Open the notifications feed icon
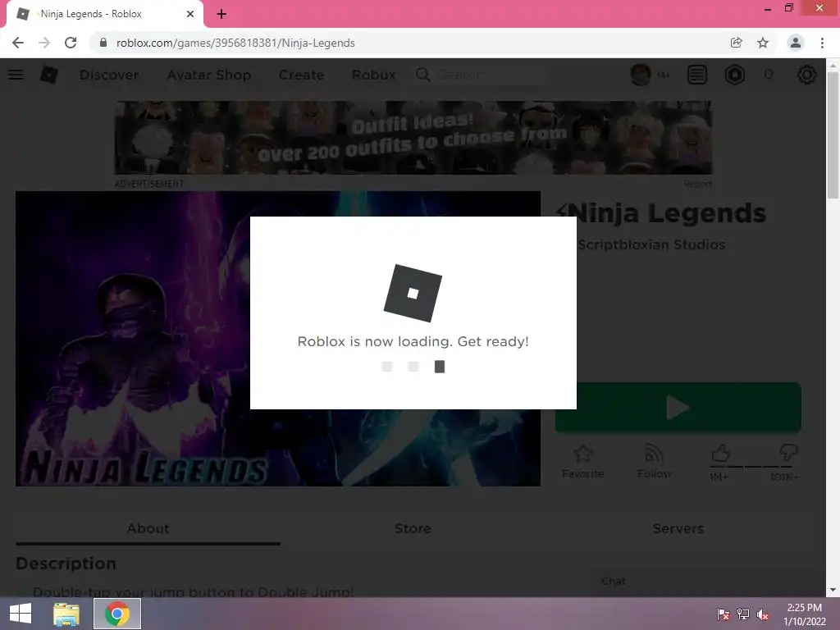The width and height of the screenshot is (840, 630). coord(697,75)
